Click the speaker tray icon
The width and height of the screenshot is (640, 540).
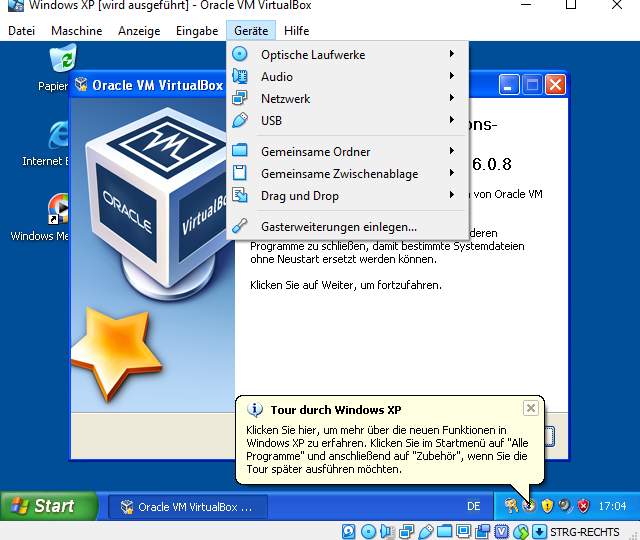(x=565, y=506)
